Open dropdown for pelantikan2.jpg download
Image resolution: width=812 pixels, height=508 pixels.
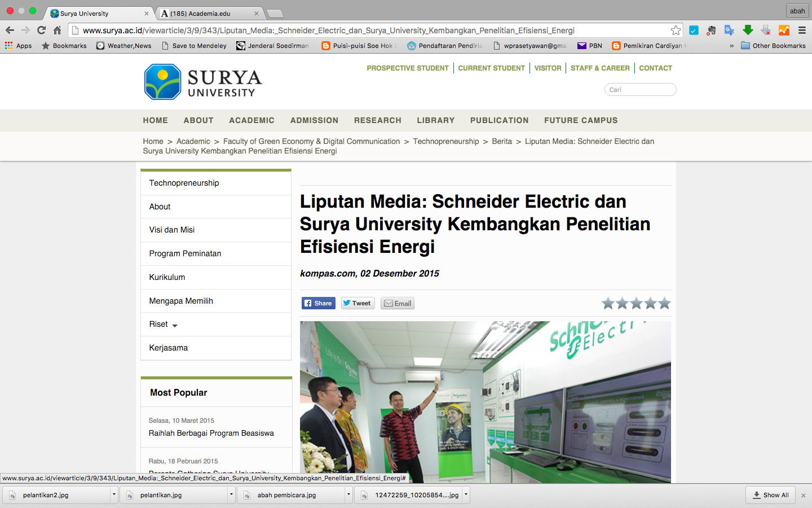(114, 495)
